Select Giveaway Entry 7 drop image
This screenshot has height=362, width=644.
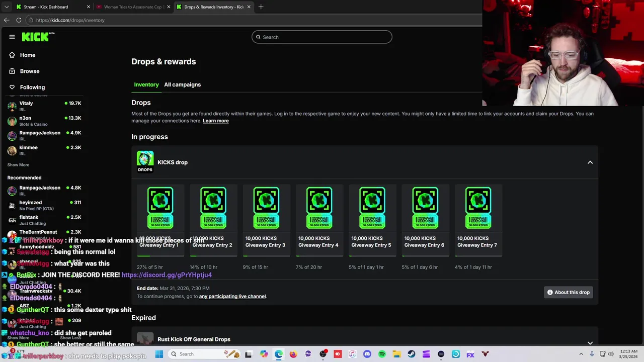[478, 208]
